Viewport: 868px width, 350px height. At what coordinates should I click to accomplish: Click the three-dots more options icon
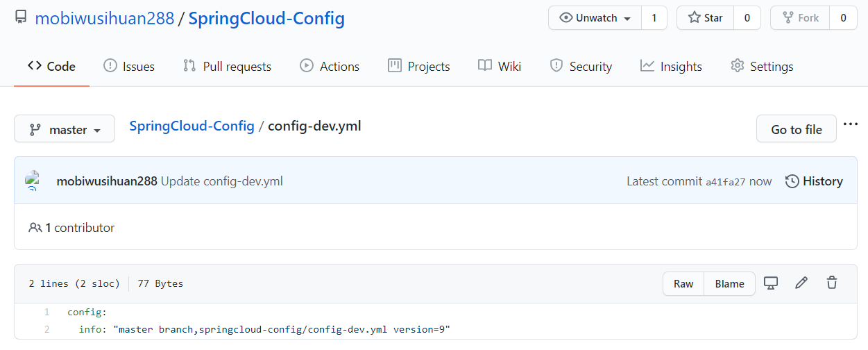tap(851, 125)
